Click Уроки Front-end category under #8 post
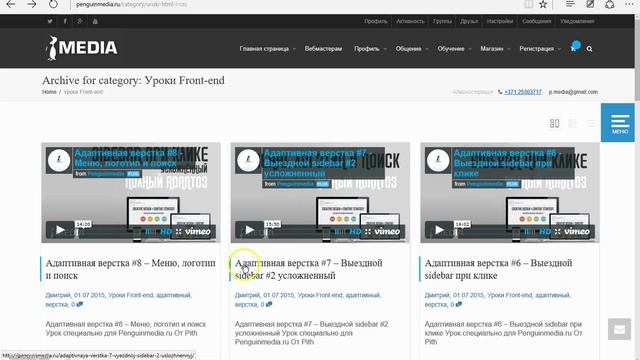 click(x=131, y=295)
